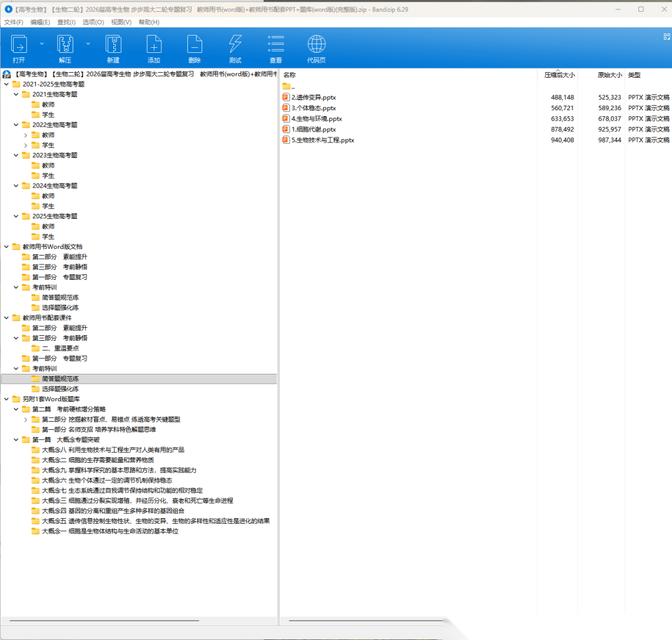Open the dropdown arrow beside 解压 button
Screen dimensions: 672x640
pyautogui.click(x=88, y=44)
